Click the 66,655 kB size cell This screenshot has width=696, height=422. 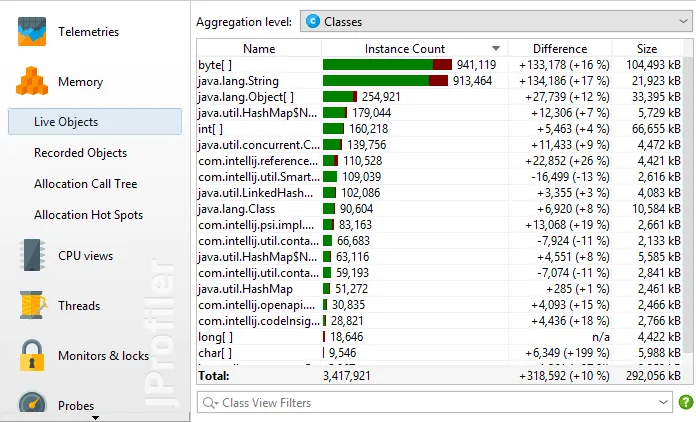(656, 129)
